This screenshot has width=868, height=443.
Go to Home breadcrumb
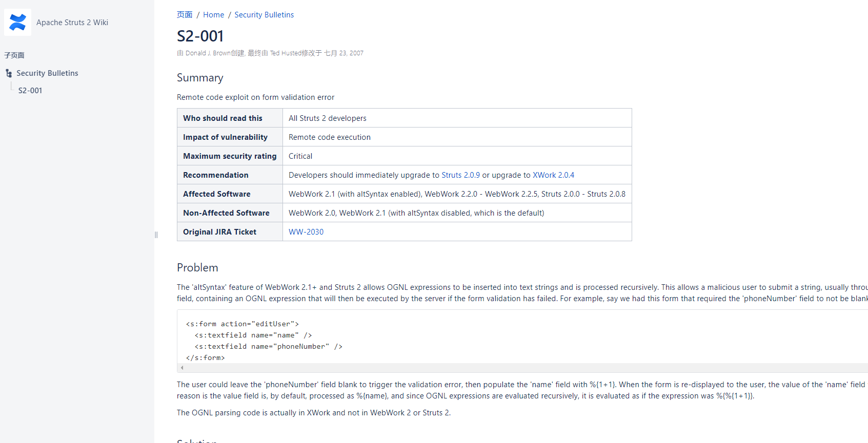214,15
